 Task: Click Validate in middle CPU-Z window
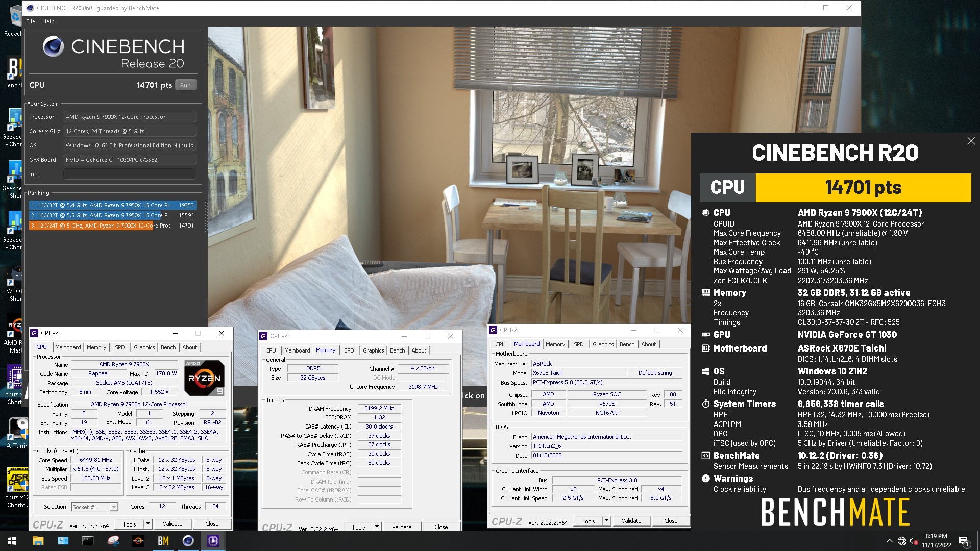[402, 527]
